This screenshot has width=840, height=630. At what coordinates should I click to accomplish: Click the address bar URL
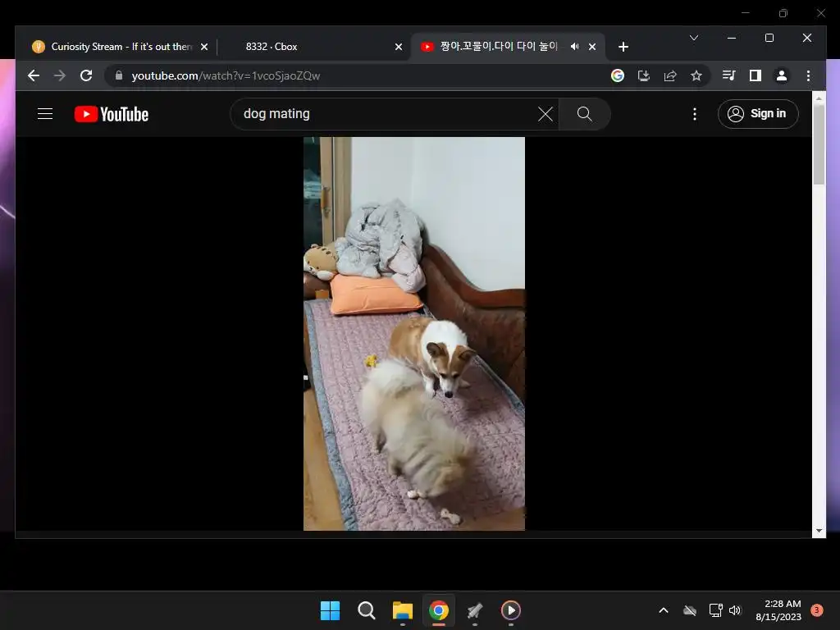pyautogui.click(x=226, y=76)
